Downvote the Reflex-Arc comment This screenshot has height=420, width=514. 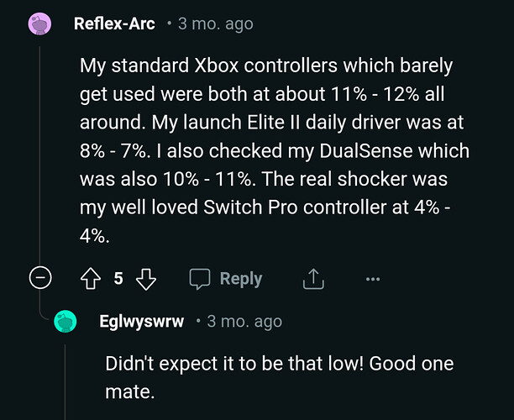pos(146,278)
